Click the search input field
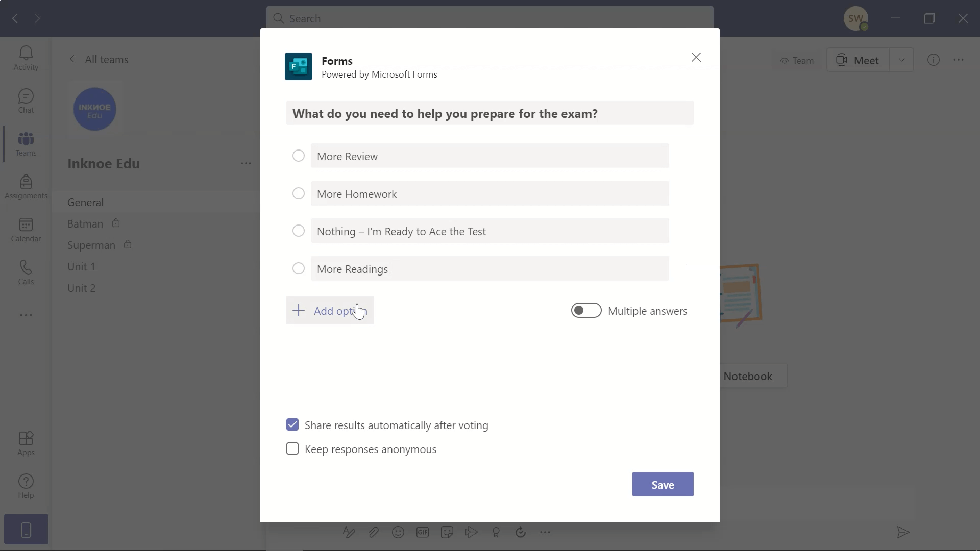This screenshot has width=980, height=551. 490,18
